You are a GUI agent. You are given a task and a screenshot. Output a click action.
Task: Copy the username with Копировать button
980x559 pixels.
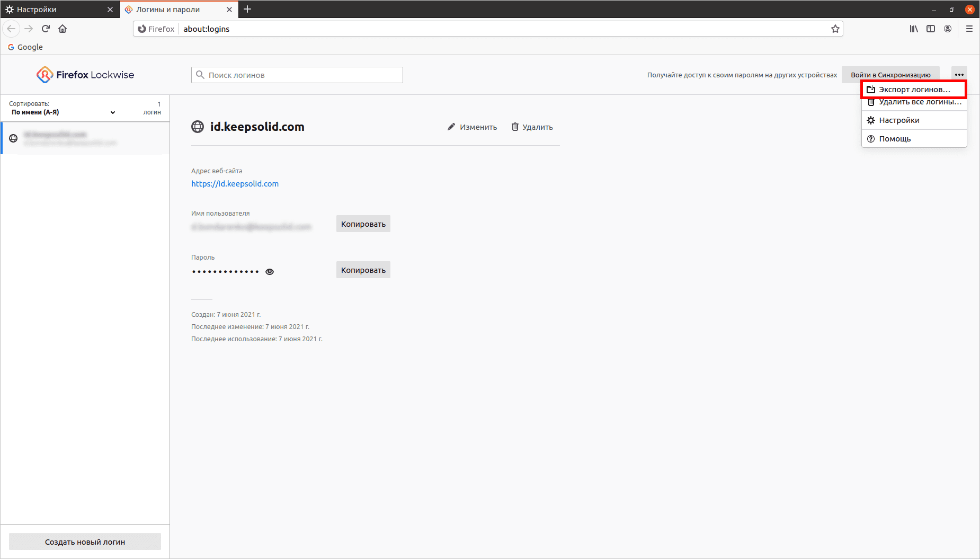coord(363,224)
